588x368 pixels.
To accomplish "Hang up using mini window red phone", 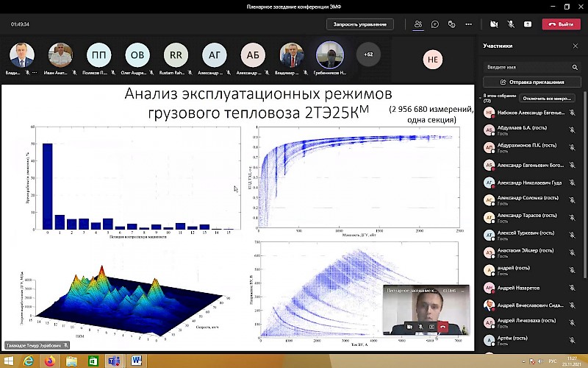I will tap(443, 326).
